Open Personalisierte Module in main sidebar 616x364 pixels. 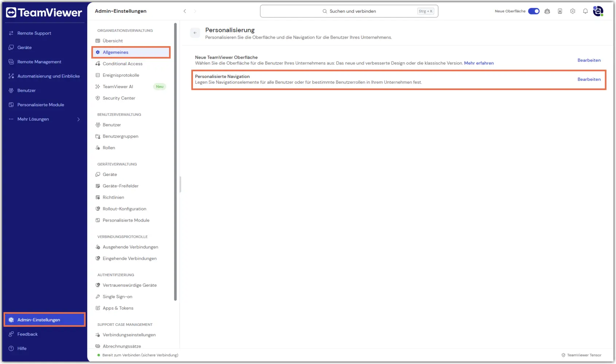(x=44, y=105)
